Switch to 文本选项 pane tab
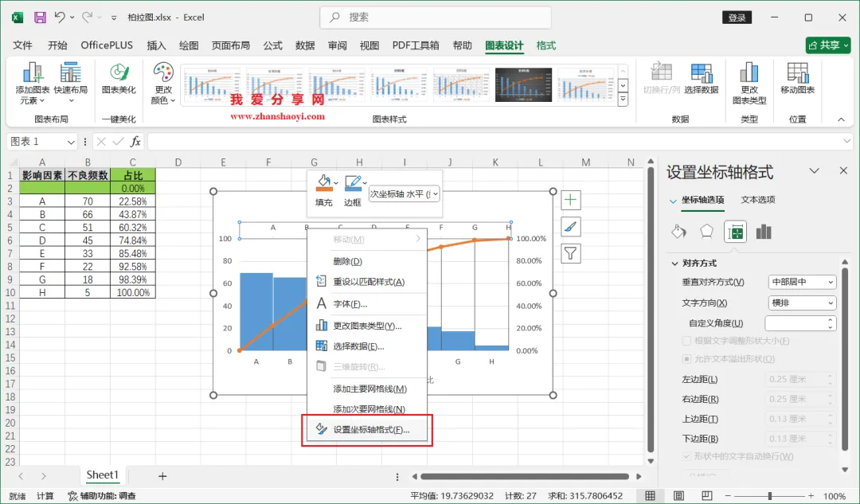Image resolution: width=860 pixels, height=504 pixels. [758, 200]
